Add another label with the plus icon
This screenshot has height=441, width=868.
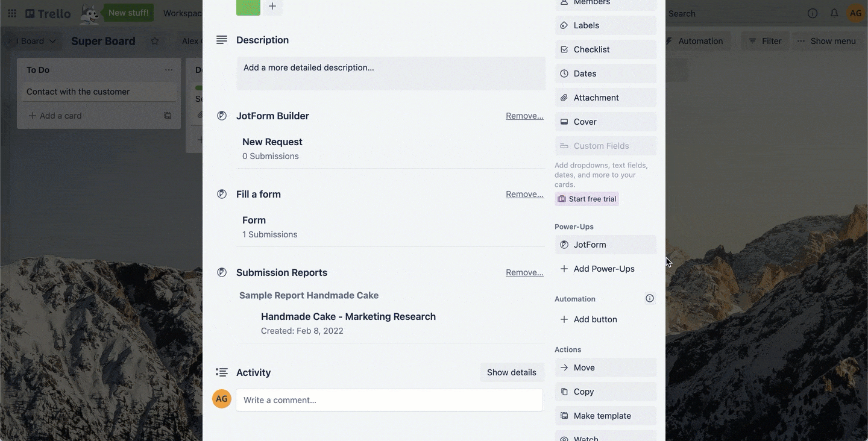coord(272,6)
